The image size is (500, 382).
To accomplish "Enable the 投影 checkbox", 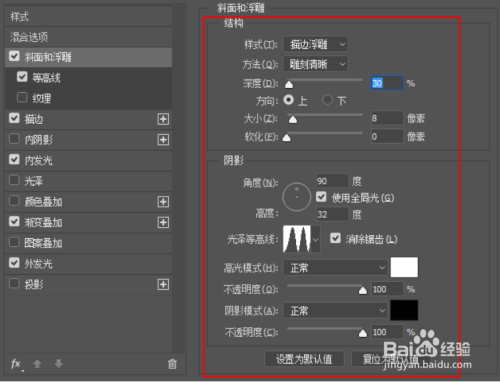I will (x=14, y=283).
